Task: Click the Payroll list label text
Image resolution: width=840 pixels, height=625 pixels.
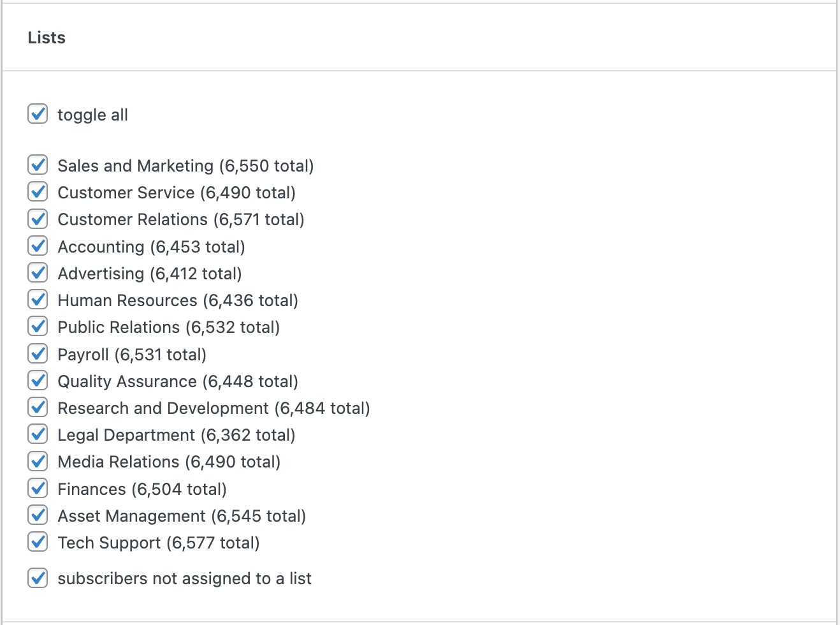Action: (x=131, y=355)
